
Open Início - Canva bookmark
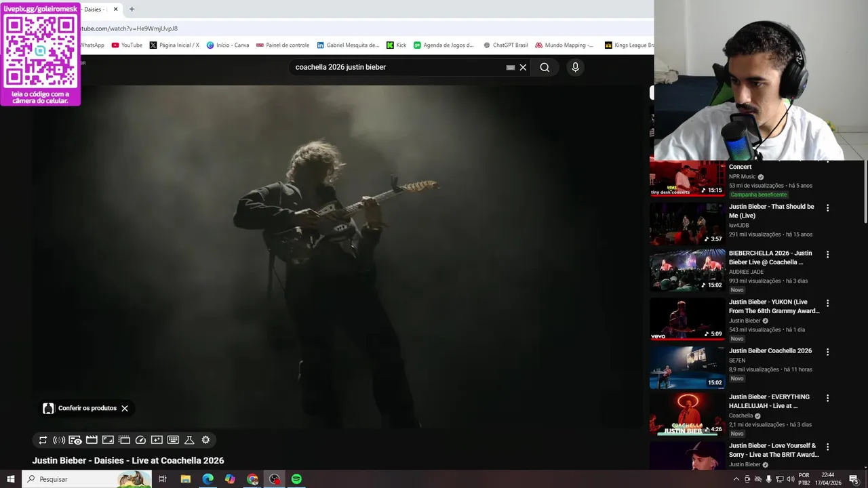click(x=228, y=45)
